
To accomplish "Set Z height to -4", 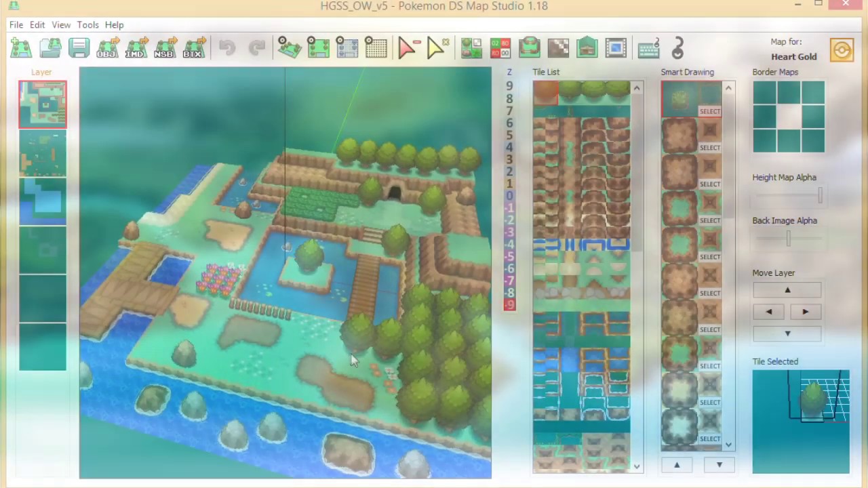I will tap(509, 245).
